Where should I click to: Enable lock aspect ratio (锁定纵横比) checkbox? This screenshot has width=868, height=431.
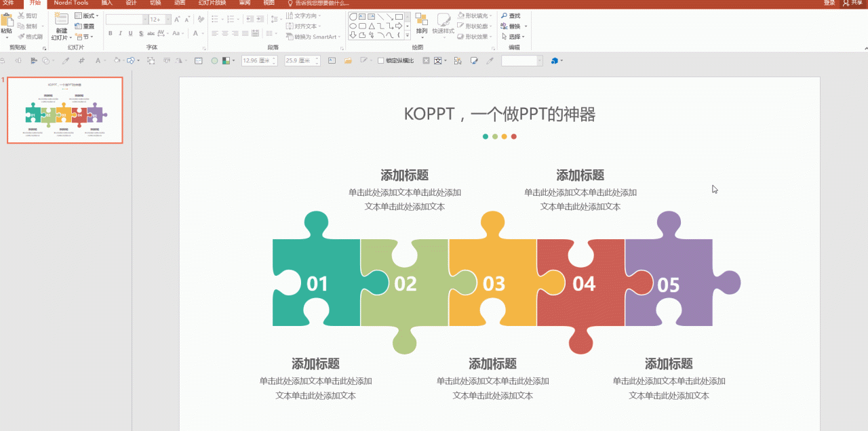click(x=380, y=60)
